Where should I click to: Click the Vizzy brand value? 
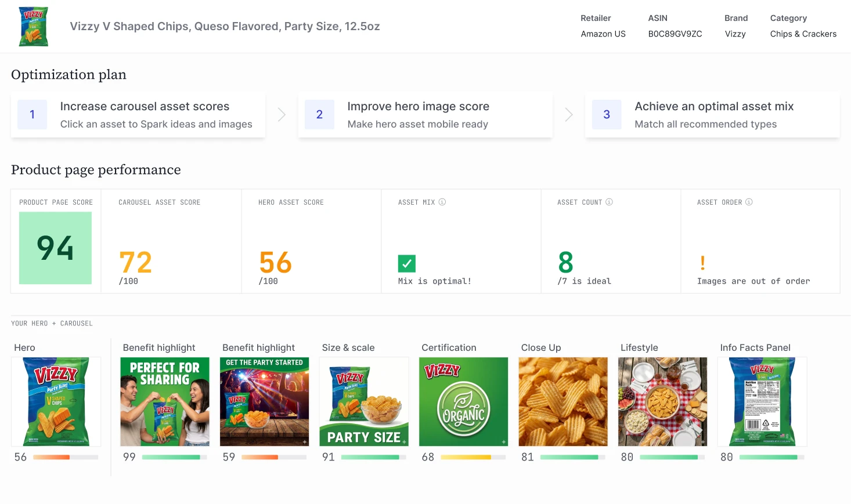[735, 34]
